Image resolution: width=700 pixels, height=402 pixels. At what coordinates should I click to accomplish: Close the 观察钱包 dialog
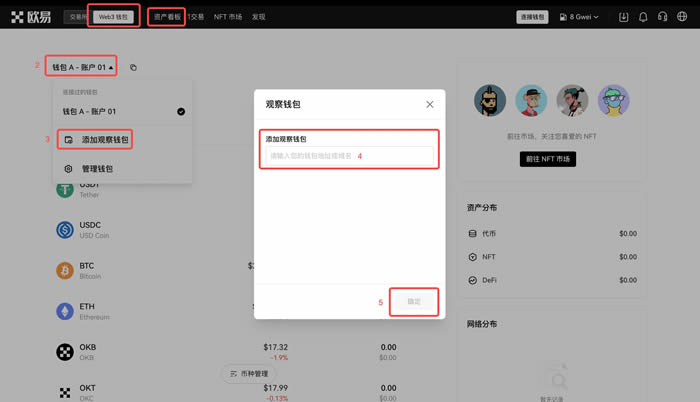pos(430,104)
